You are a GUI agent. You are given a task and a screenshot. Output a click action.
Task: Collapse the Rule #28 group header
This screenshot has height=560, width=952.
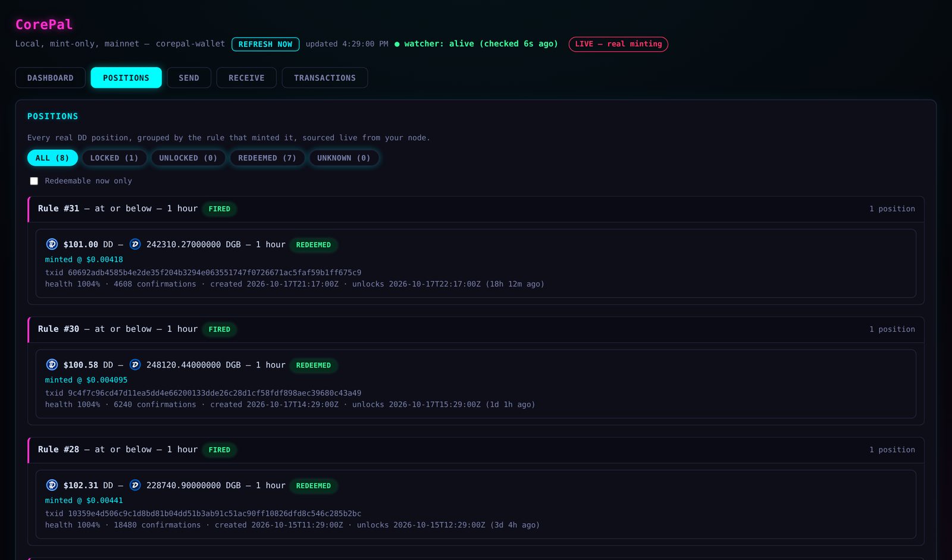tap(476, 450)
